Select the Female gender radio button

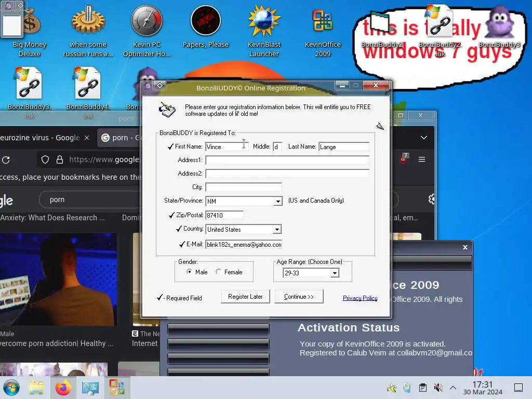pyautogui.click(x=218, y=271)
